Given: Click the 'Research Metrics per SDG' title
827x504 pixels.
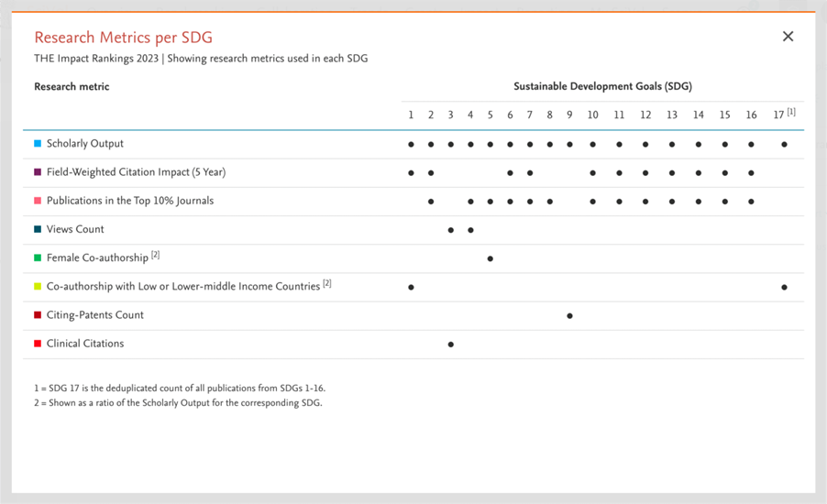Looking at the screenshot, I should 124,38.
